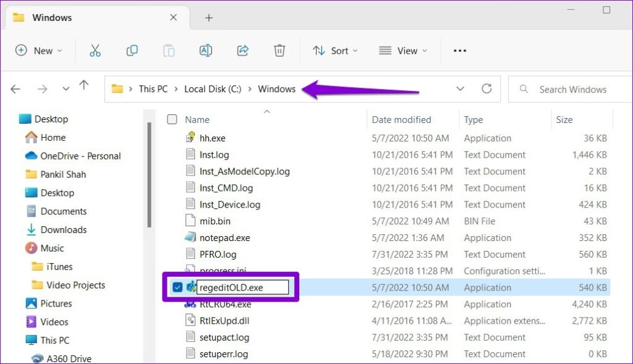Navigate to This PC via the breadcrumb
This screenshot has height=364, width=633.
(152, 89)
